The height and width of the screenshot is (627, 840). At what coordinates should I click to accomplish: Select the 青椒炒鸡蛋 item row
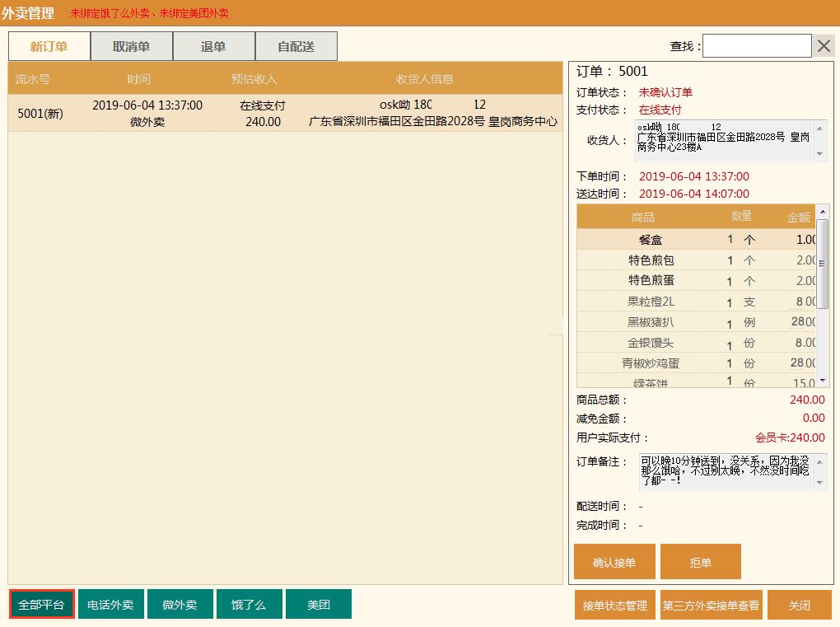696,363
